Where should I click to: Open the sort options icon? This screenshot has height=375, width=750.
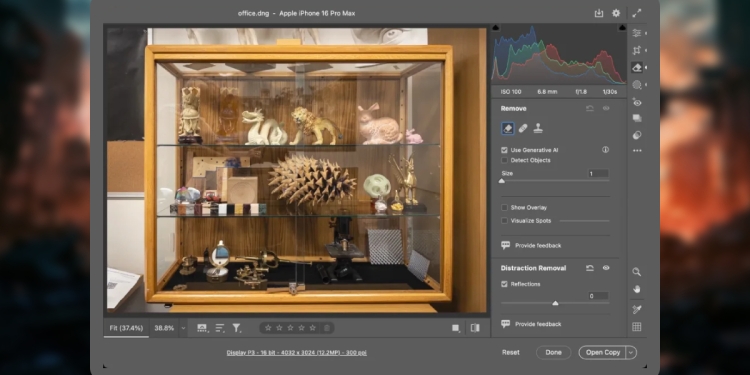220,328
